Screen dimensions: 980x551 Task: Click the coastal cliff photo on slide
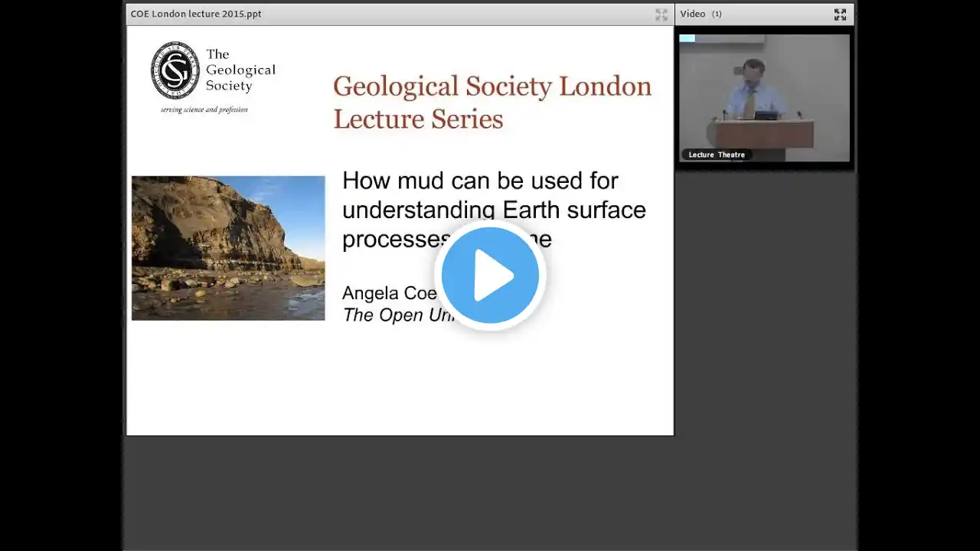228,248
